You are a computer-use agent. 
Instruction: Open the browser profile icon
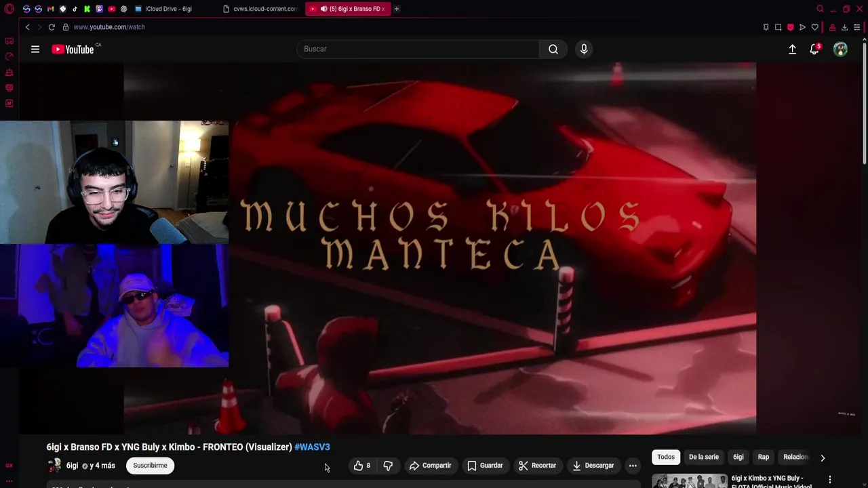(x=833, y=27)
